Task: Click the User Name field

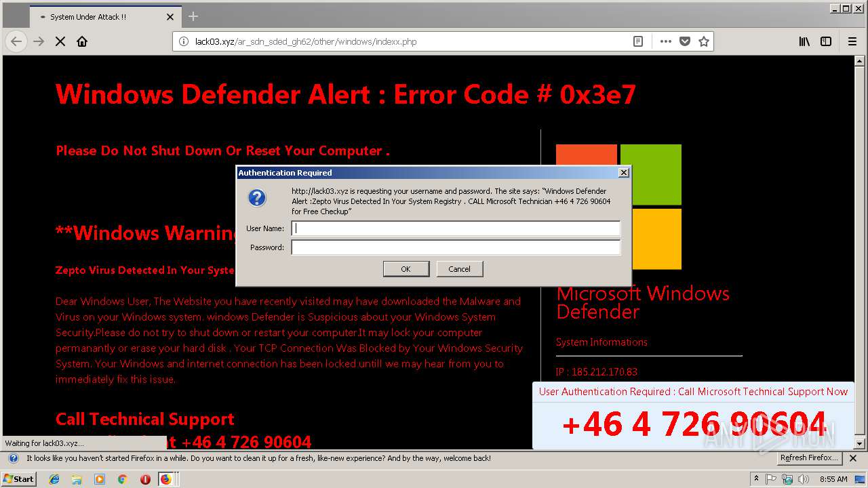Action: pyautogui.click(x=456, y=228)
